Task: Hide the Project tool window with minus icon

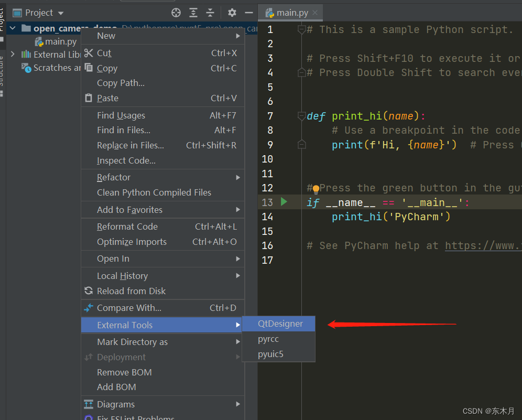Action: tap(248, 13)
